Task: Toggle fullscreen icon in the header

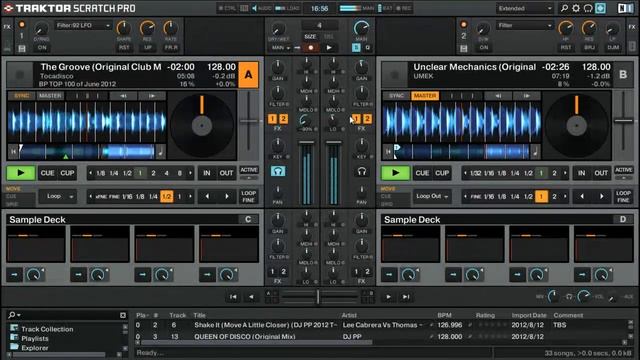Action: coord(600,8)
